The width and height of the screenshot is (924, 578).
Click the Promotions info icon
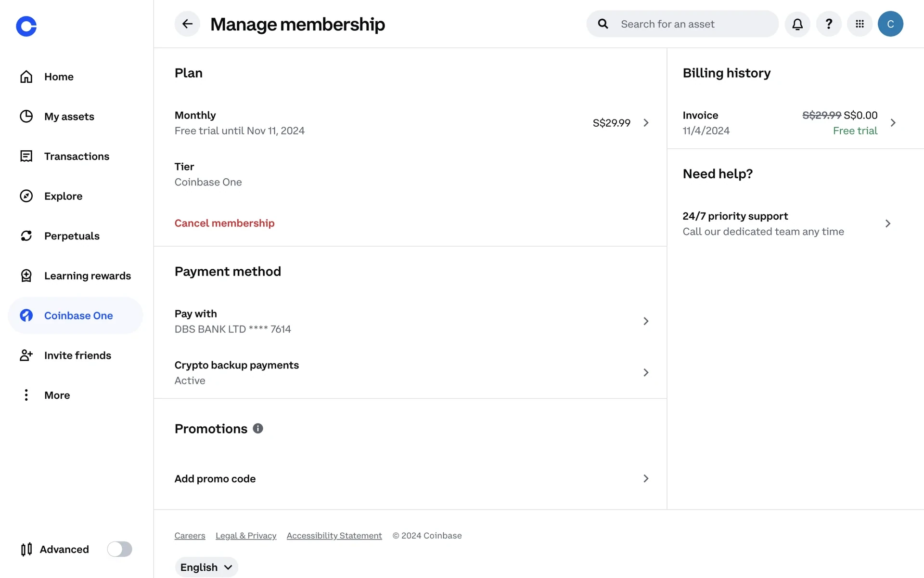258,428
